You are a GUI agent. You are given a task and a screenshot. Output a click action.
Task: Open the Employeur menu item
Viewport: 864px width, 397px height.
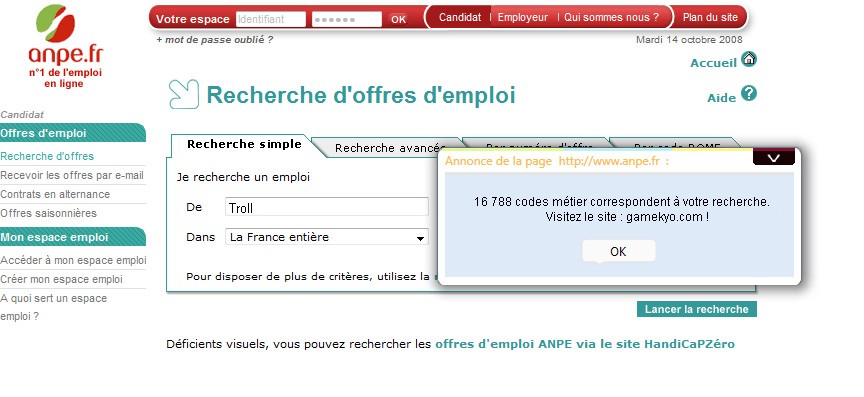523,17
